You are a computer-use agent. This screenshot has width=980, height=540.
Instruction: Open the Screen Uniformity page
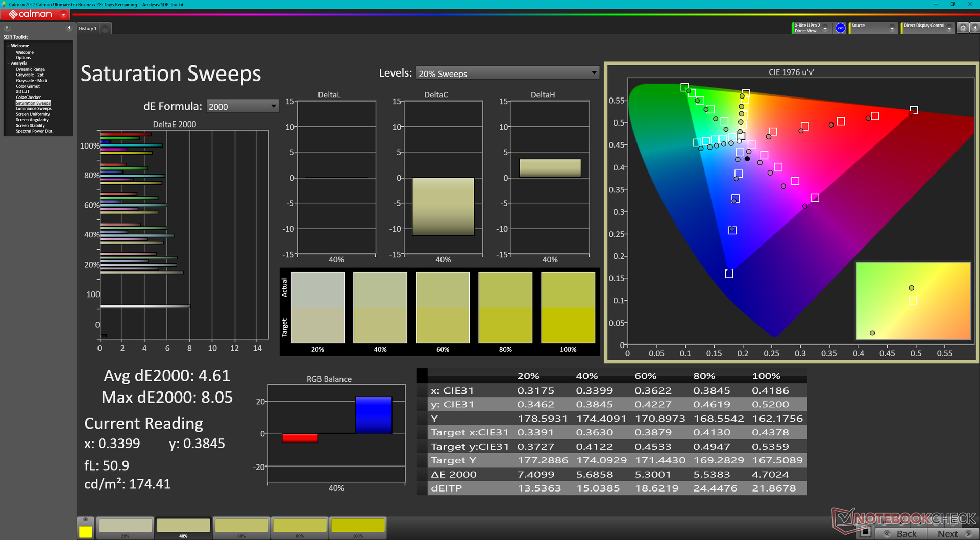[x=33, y=114]
